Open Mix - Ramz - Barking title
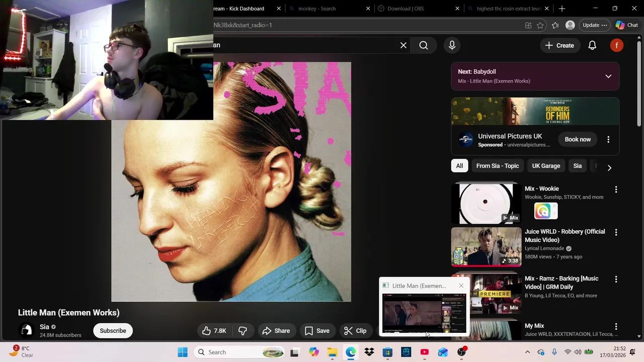Image resolution: width=644 pixels, height=362 pixels. coord(561,283)
